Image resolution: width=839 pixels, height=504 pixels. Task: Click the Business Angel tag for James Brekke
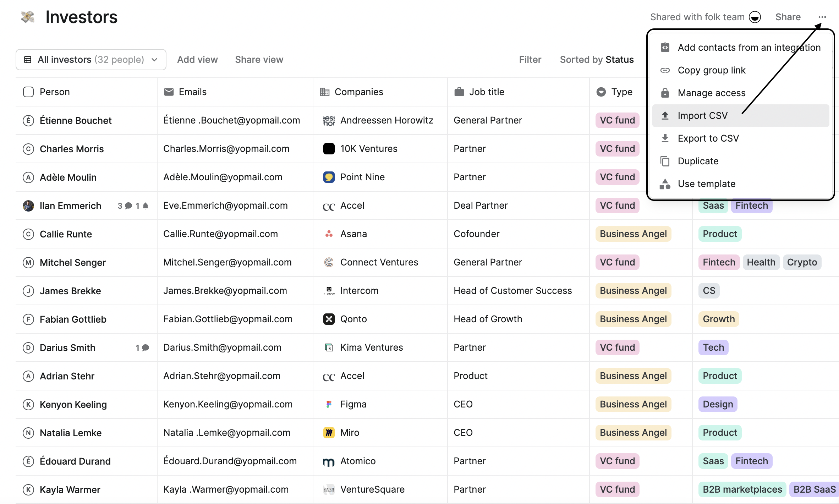(x=633, y=291)
